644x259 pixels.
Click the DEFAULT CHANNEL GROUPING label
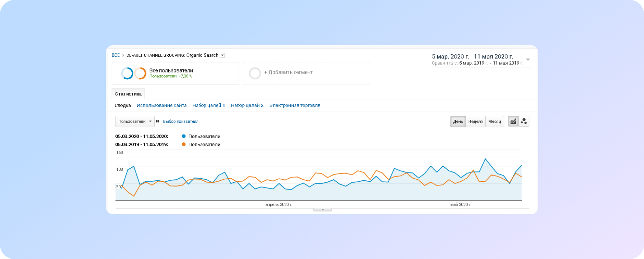pyautogui.click(x=156, y=55)
